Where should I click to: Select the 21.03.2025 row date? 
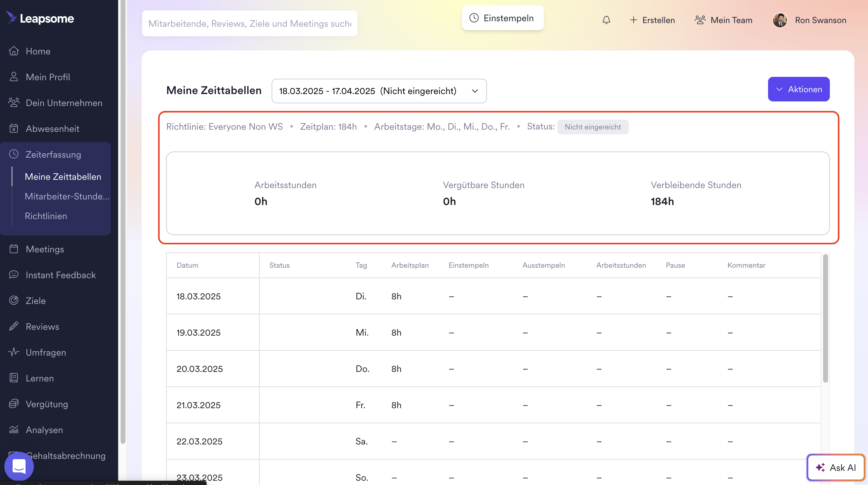click(x=198, y=405)
